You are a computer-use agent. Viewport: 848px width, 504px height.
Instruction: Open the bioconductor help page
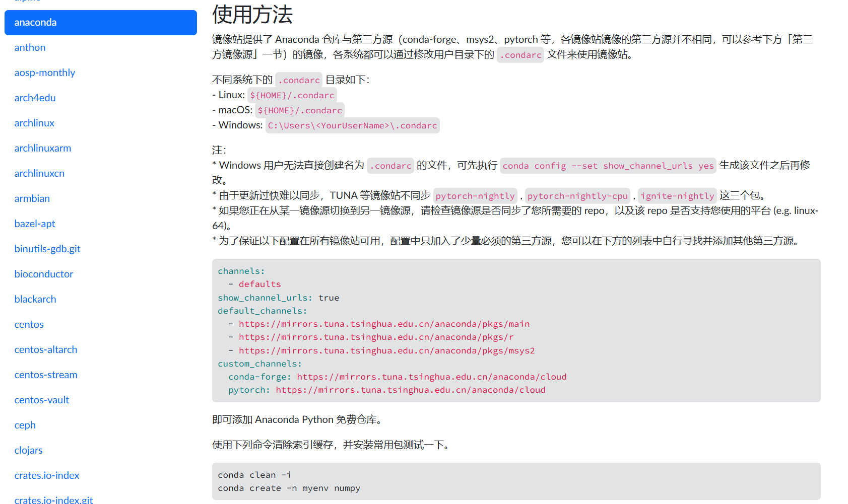click(x=44, y=274)
